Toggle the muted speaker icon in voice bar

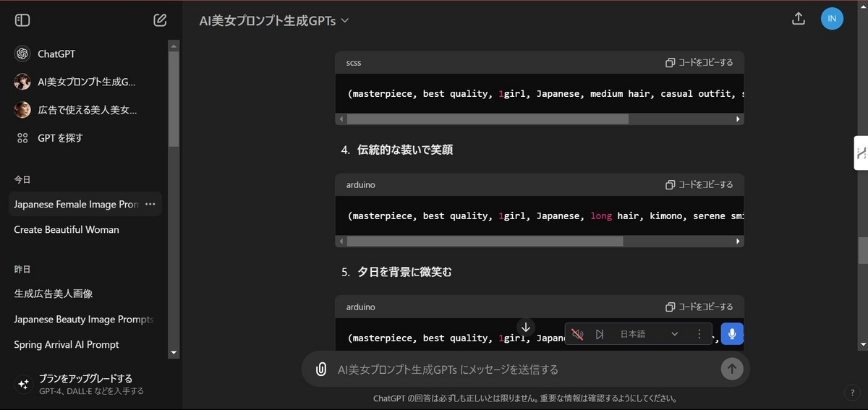click(577, 334)
